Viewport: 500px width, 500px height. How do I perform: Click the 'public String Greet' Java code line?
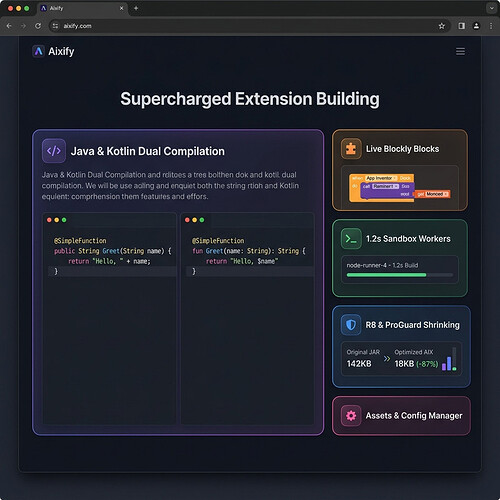point(113,251)
